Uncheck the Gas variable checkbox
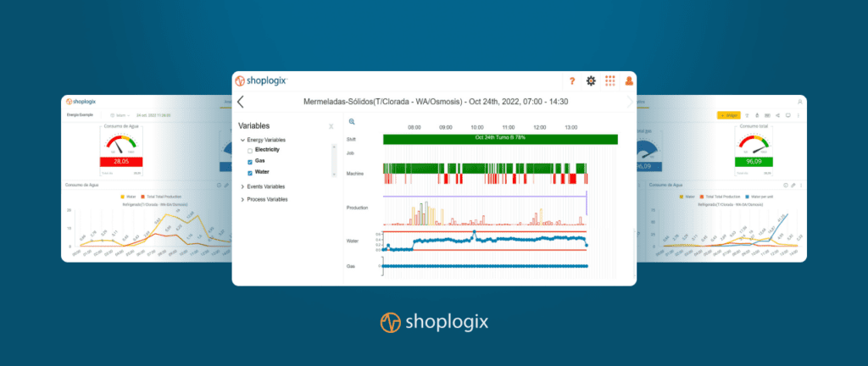This screenshot has height=366, width=868. tap(250, 162)
